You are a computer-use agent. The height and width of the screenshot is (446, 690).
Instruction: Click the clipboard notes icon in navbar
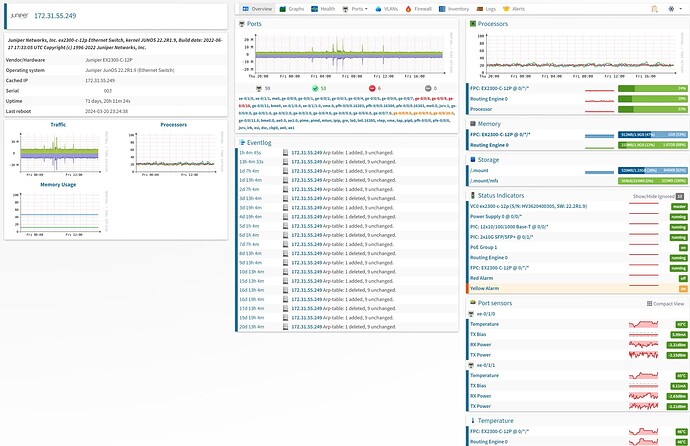click(654, 9)
